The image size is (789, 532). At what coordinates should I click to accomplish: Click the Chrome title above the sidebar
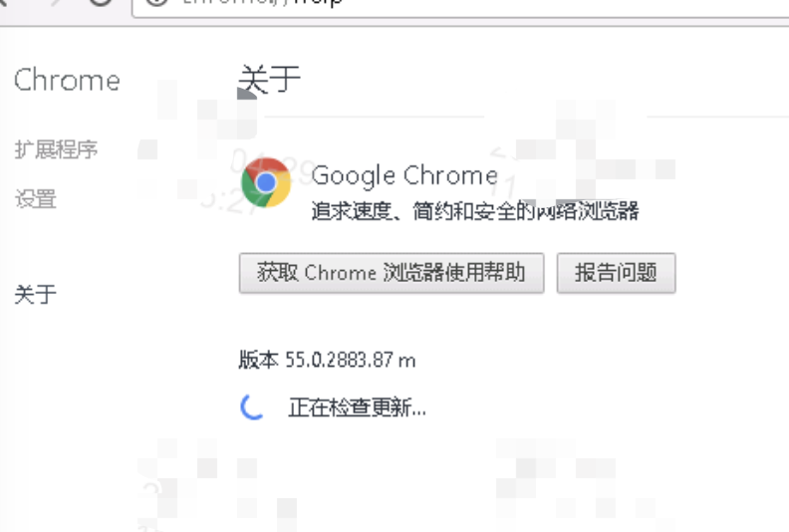[x=67, y=81]
